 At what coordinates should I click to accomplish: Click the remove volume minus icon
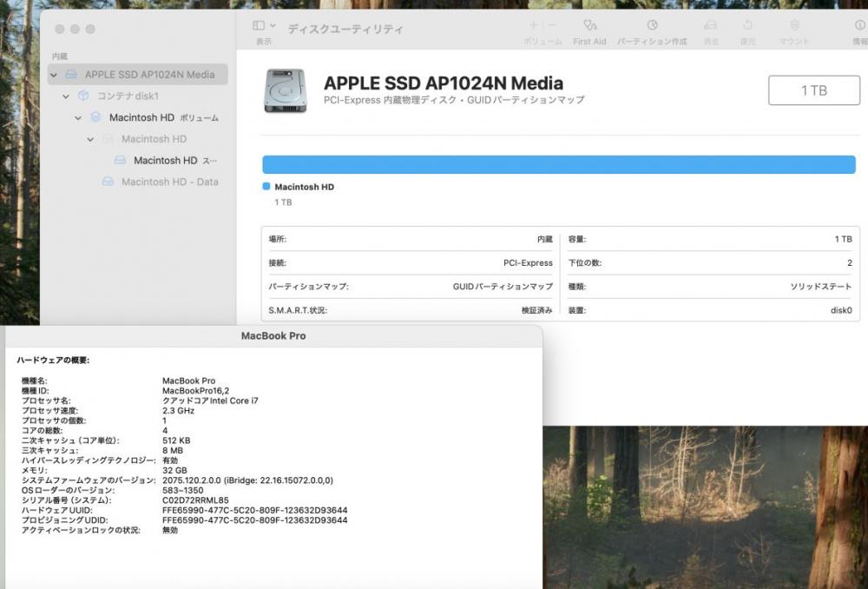click(x=552, y=25)
